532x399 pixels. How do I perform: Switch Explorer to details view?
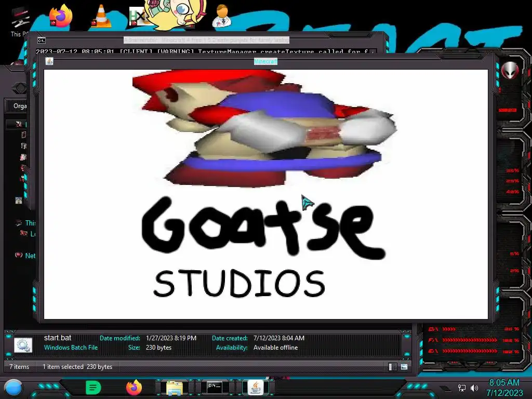point(393,367)
